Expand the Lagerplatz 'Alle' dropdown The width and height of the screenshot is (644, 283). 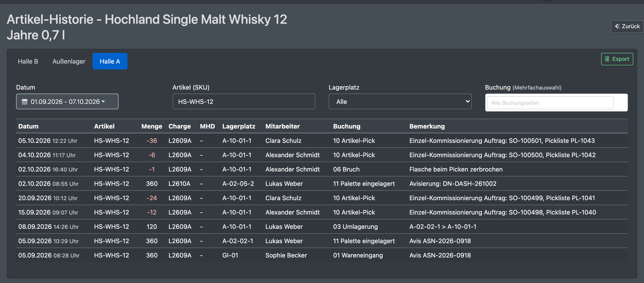tap(400, 102)
